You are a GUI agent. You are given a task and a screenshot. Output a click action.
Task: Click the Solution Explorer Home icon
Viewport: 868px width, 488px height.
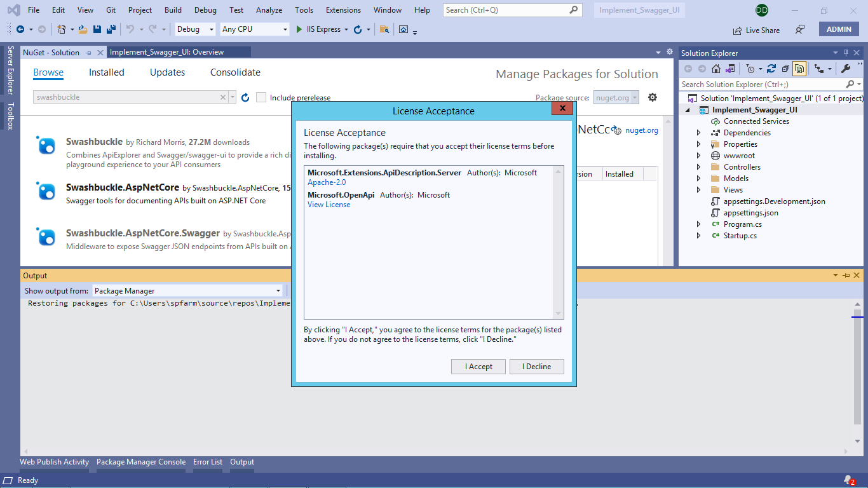[716, 69]
